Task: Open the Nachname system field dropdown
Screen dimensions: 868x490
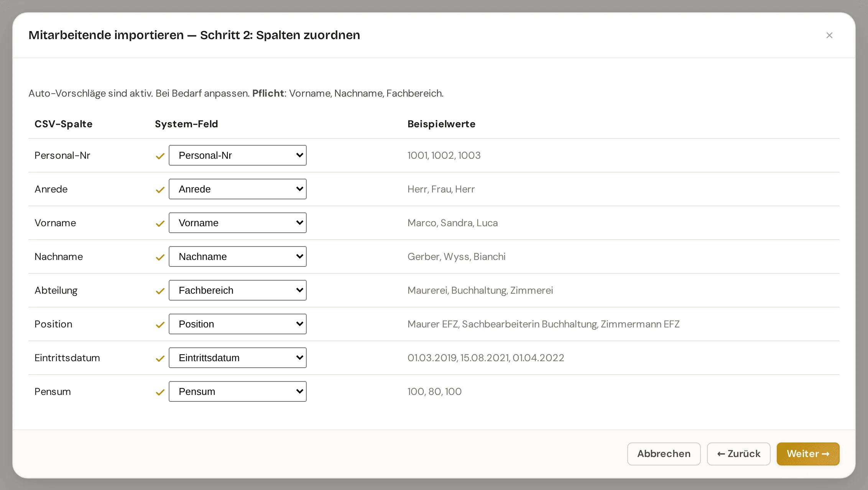Action: 238,257
